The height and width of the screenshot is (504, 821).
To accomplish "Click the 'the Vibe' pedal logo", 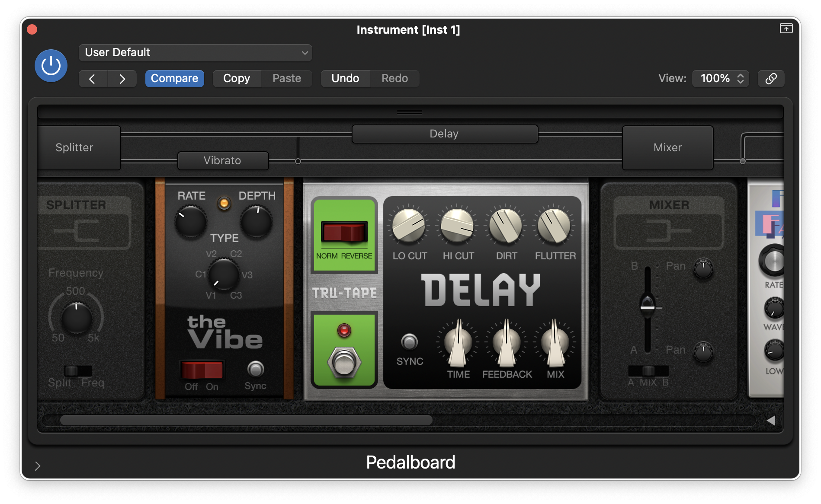I will point(225,332).
